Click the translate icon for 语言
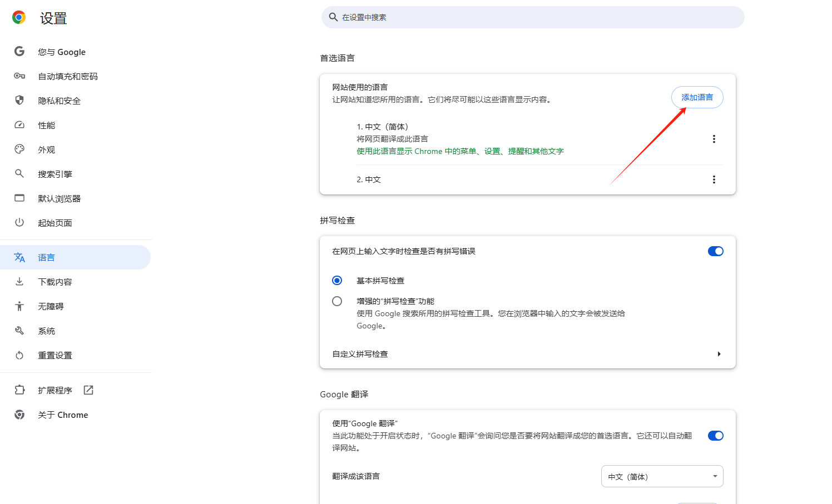 click(x=19, y=257)
